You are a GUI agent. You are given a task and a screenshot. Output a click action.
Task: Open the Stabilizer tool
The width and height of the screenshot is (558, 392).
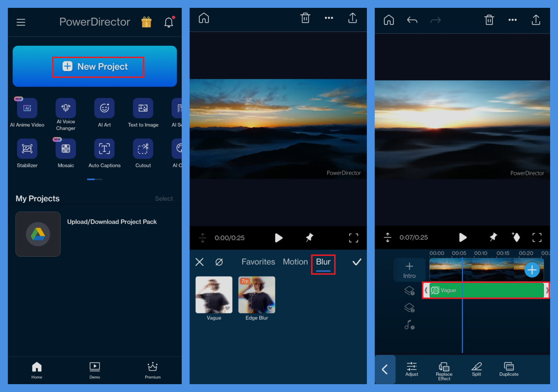click(x=27, y=153)
